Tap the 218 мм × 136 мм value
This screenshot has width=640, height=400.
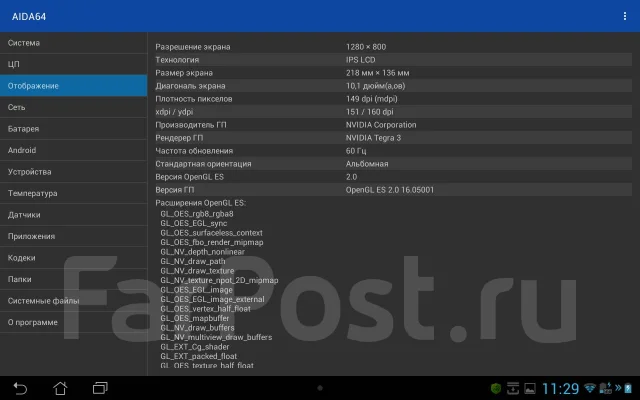(378, 73)
